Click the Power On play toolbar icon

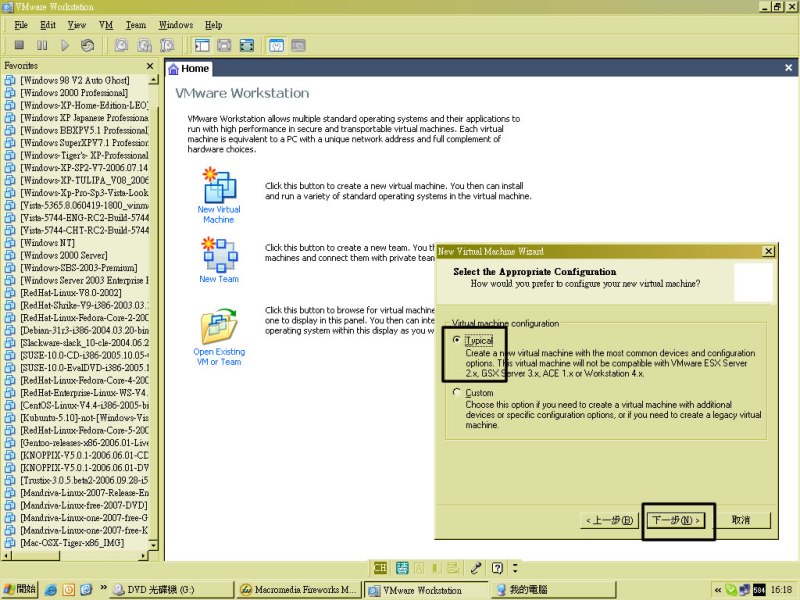(65, 45)
